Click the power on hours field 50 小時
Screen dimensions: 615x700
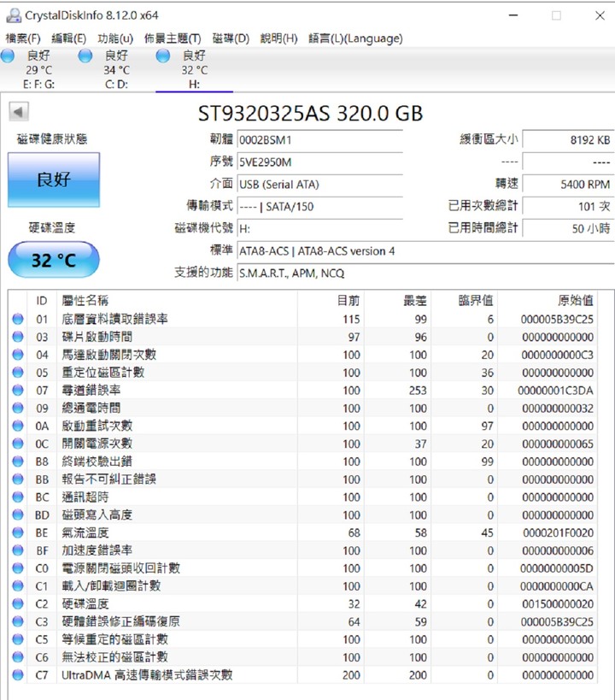(568, 228)
